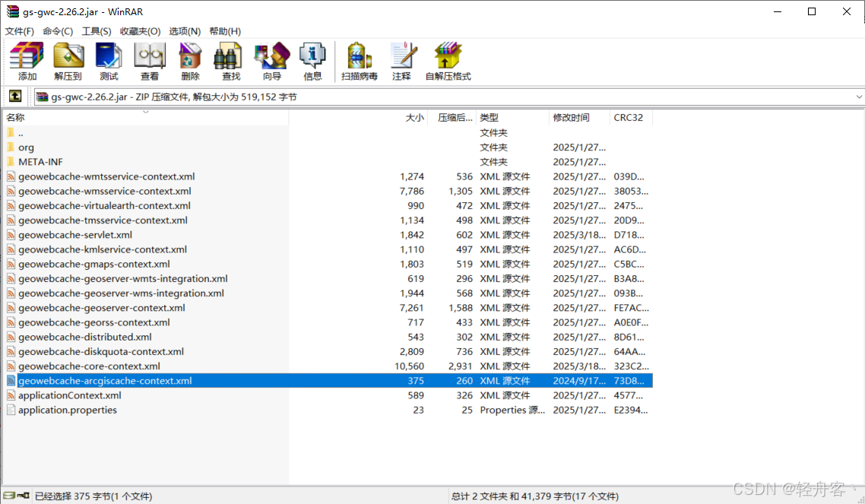
Task: Click icon of applicationContext.xml file
Action: coord(11,395)
